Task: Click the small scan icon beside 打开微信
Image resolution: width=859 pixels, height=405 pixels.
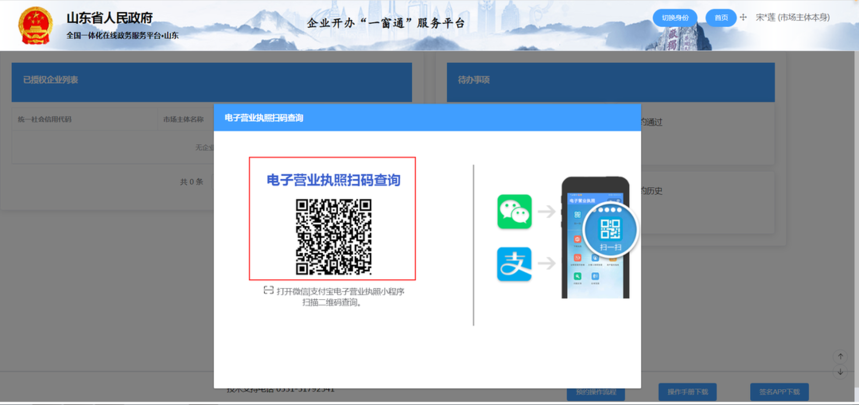Action: point(268,290)
